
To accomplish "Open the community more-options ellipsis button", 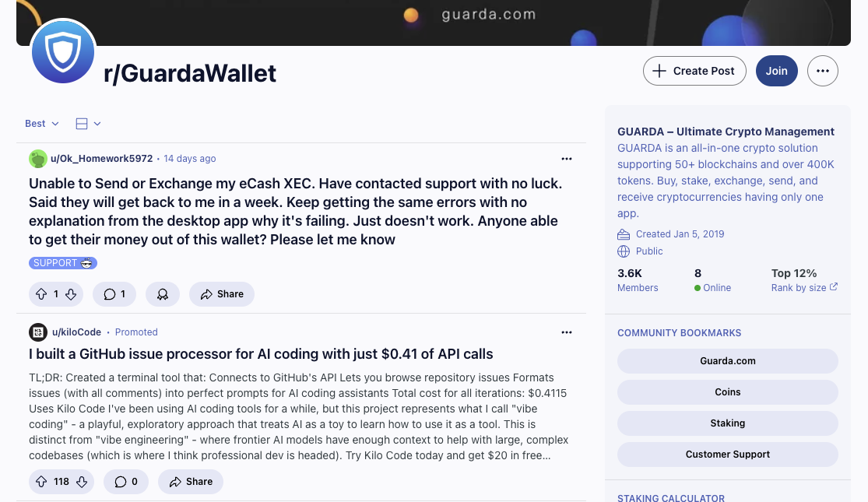I will (823, 71).
